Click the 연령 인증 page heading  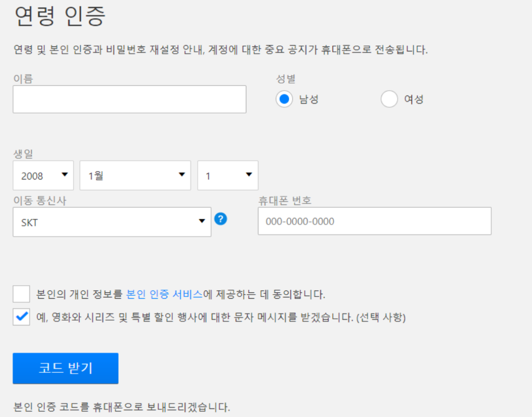[x=60, y=17]
